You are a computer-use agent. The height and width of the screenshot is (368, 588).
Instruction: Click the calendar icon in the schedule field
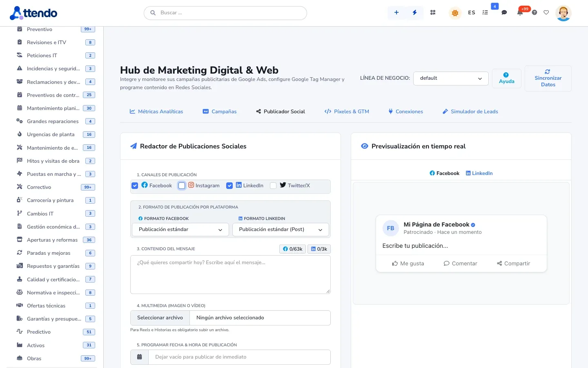pyautogui.click(x=139, y=357)
